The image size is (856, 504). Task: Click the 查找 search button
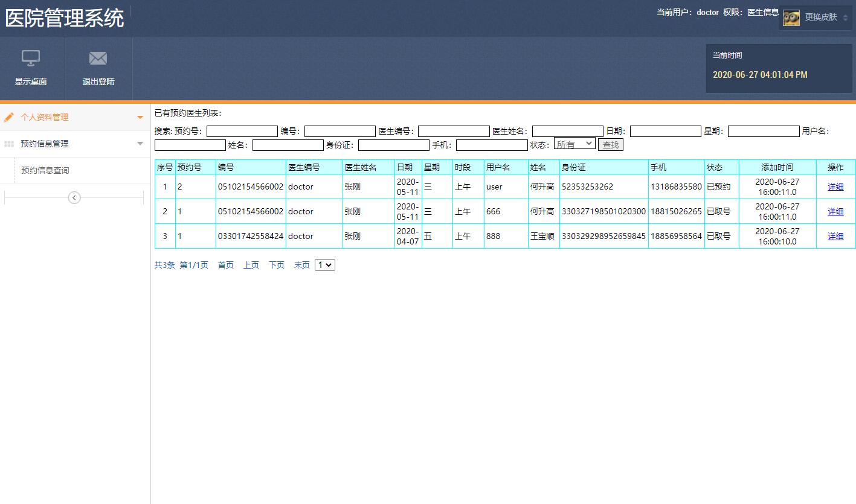coord(610,144)
